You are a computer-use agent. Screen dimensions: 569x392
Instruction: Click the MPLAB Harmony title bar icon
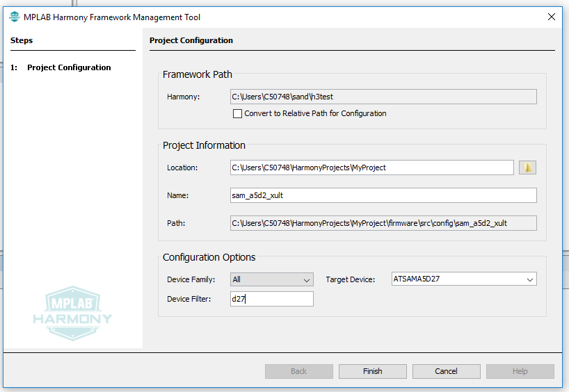tap(15, 17)
